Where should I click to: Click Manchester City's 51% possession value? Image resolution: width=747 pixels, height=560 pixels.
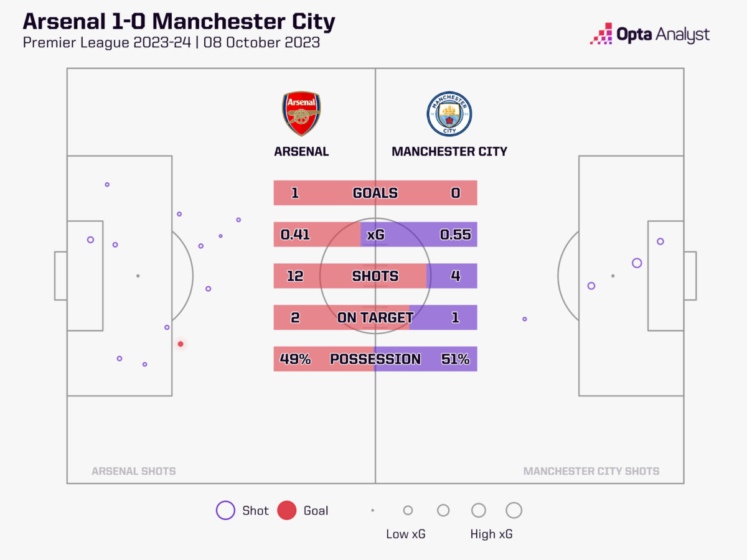[455, 359]
